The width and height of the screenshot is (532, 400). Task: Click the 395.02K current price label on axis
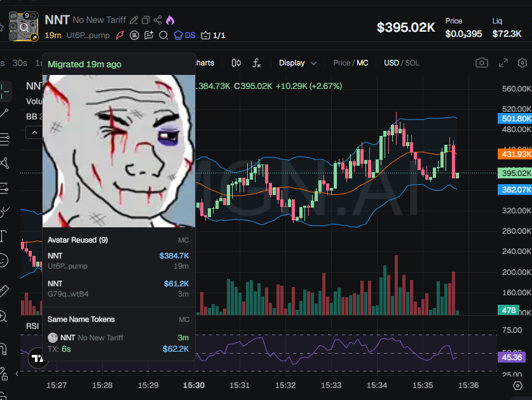pyautogui.click(x=515, y=173)
